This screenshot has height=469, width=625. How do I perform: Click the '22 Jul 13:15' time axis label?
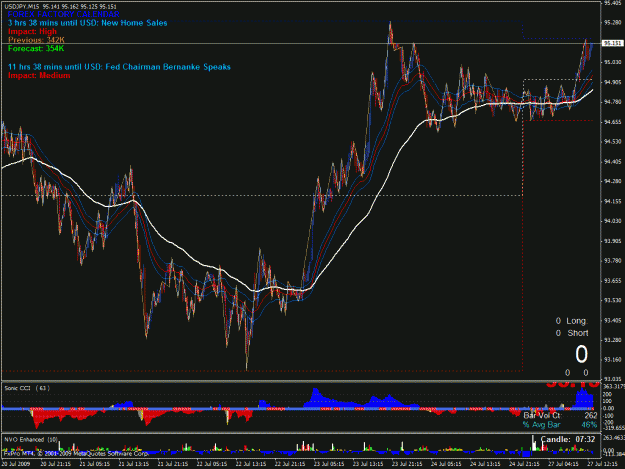tap(251, 464)
